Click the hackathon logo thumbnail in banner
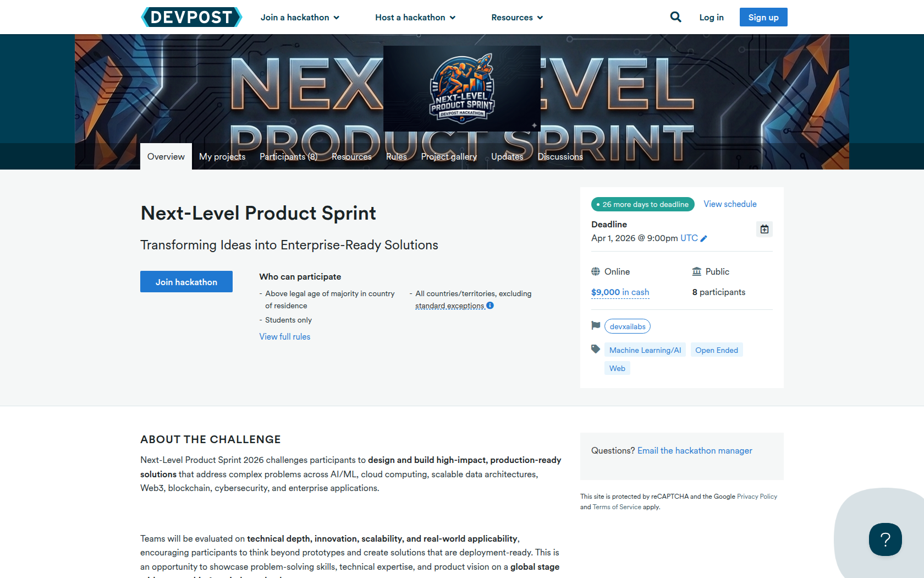Image resolution: width=924 pixels, height=578 pixels. coord(461,88)
